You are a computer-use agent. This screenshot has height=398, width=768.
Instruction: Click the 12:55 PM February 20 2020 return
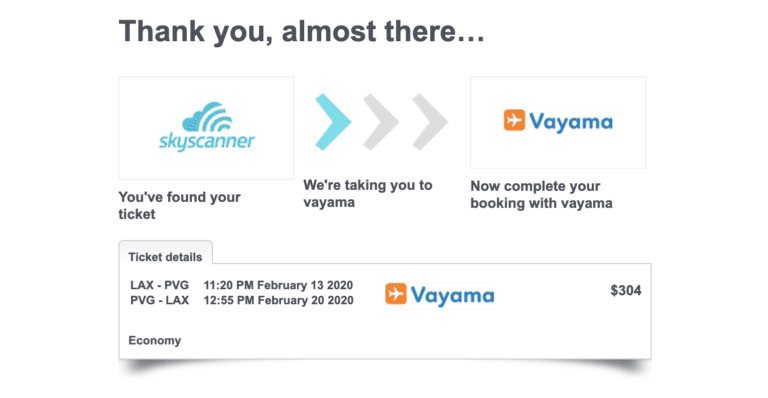[x=278, y=300]
